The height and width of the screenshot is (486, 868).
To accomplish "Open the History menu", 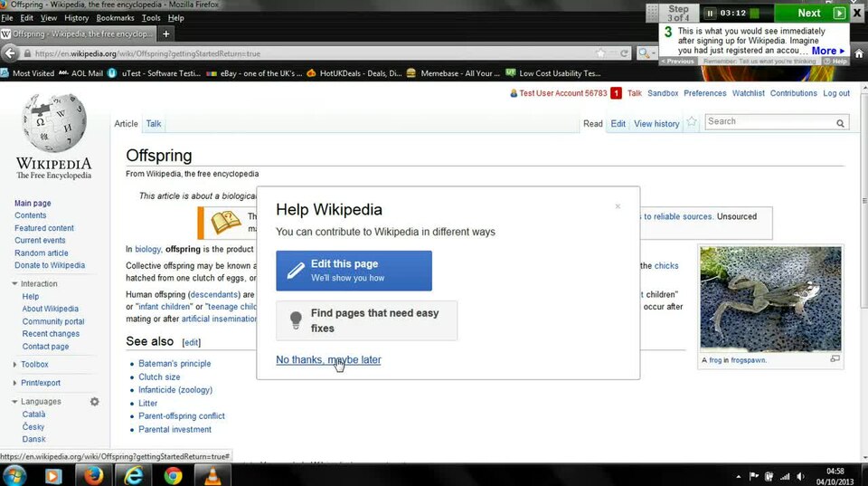I will click(x=76, y=18).
